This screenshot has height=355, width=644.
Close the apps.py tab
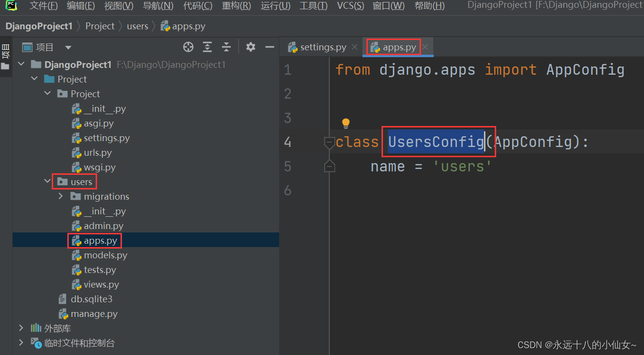click(x=425, y=47)
